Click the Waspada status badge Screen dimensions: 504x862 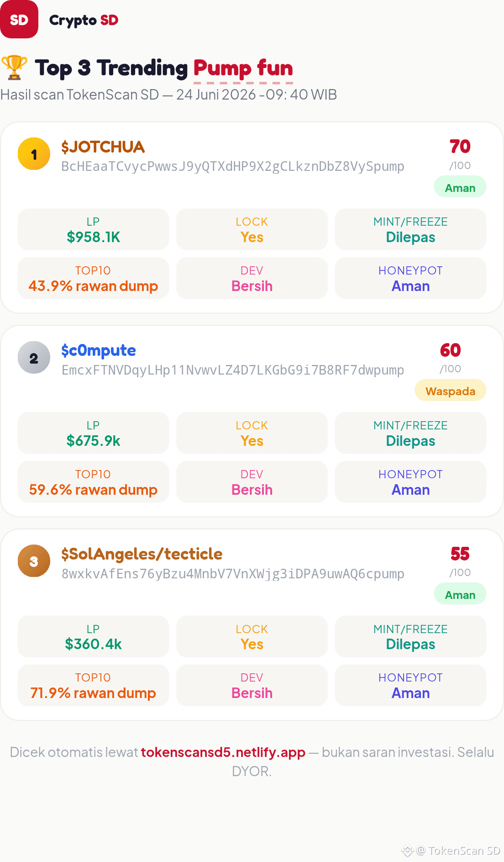tap(450, 391)
